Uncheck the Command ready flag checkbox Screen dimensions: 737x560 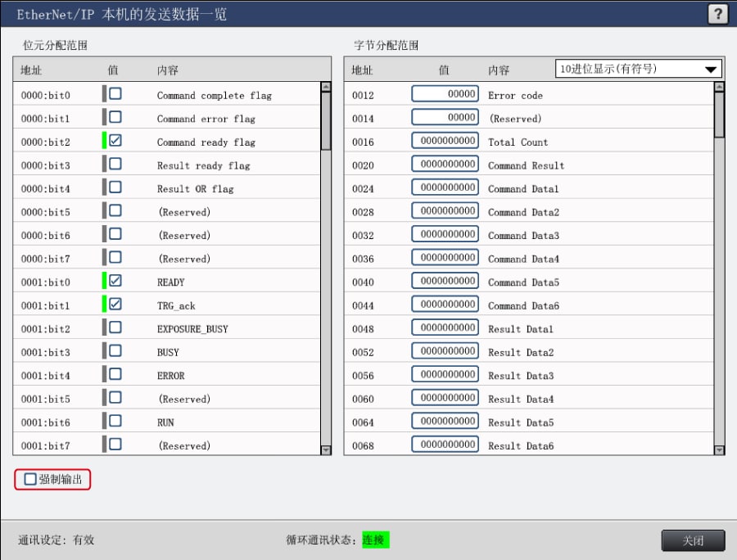click(x=115, y=141)
